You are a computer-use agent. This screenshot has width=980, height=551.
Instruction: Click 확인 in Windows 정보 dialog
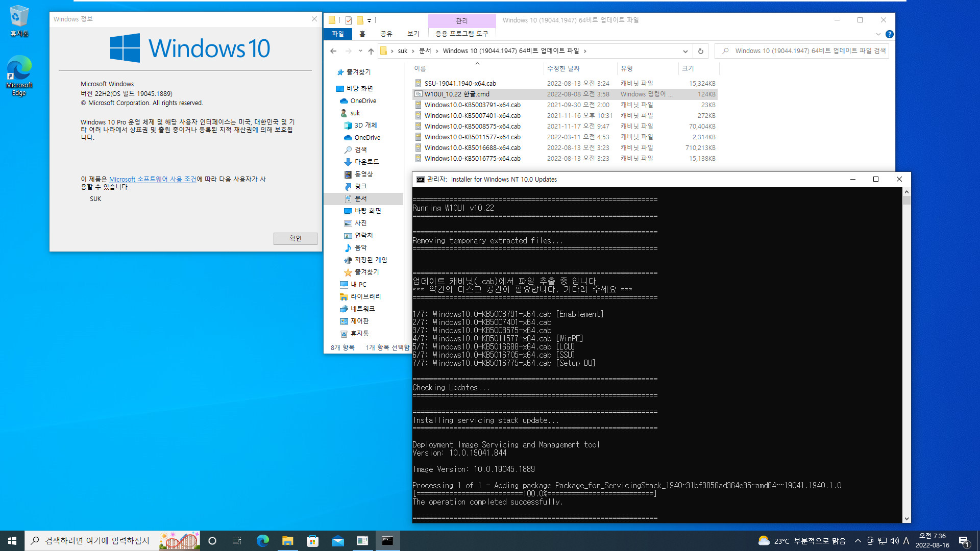[295, 238]
